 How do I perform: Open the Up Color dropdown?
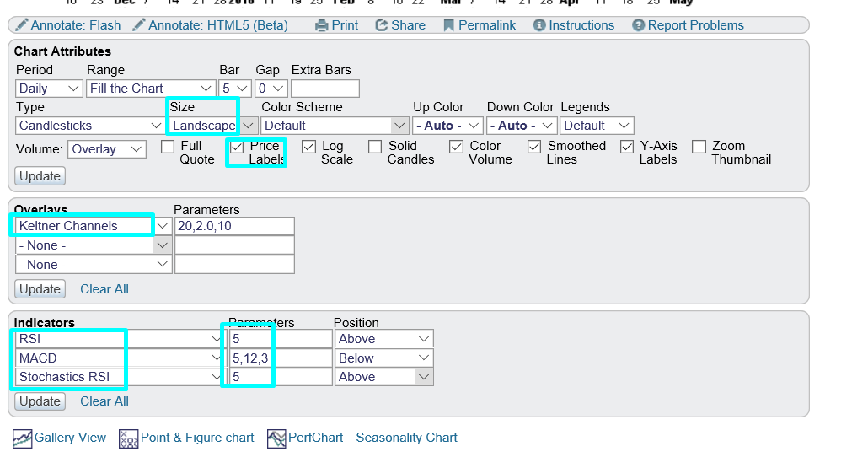pos(447,126)
